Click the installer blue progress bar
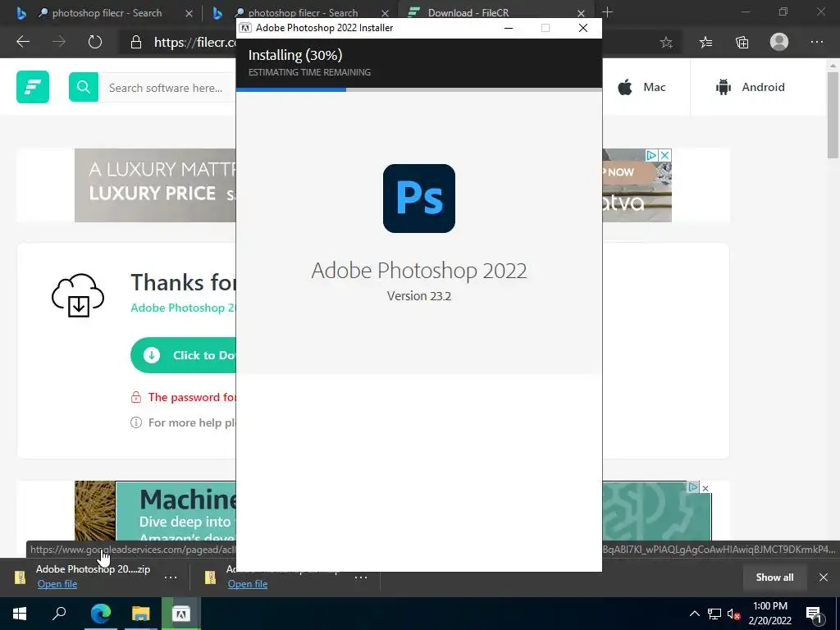 (291, 89)
